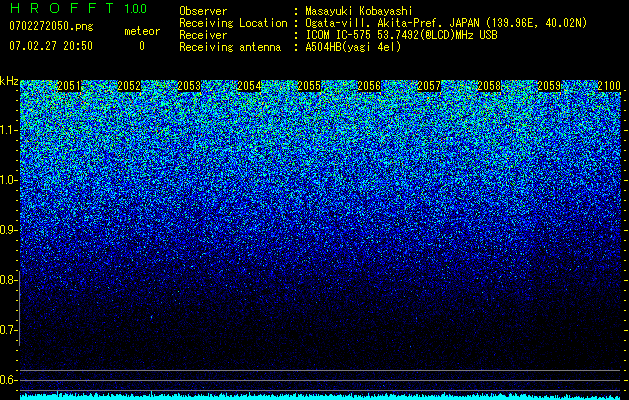Click the Ogata-vill. Akita-Pref. JAPAN location text
Screen dimensions: 629x400
click(x=446, y=23)
